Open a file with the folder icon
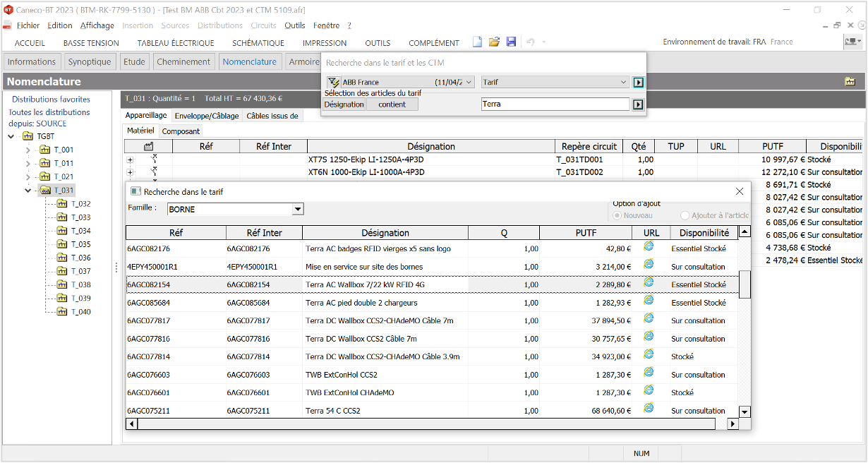Viewport: 868px width, 463px height. [494, 42]
